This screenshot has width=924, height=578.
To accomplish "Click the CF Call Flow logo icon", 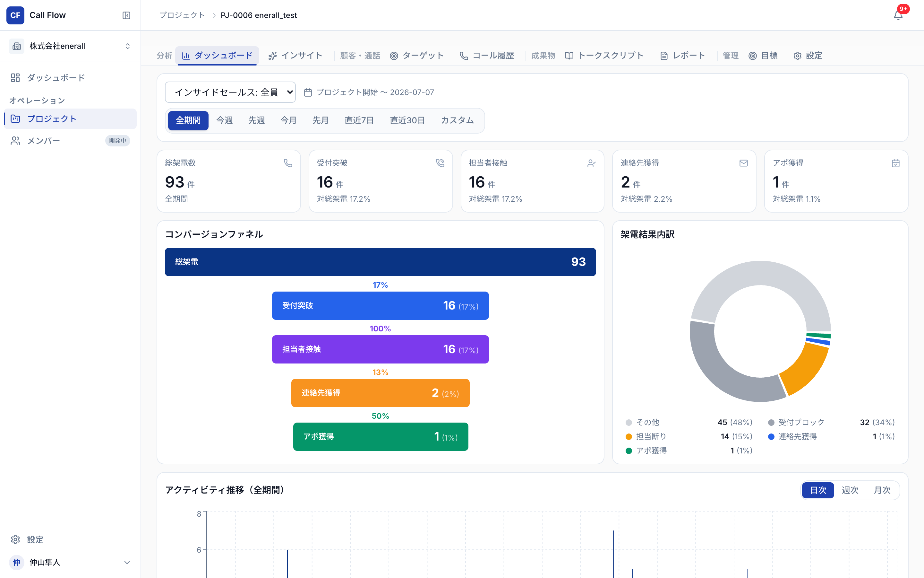I will tap(15, 15).
